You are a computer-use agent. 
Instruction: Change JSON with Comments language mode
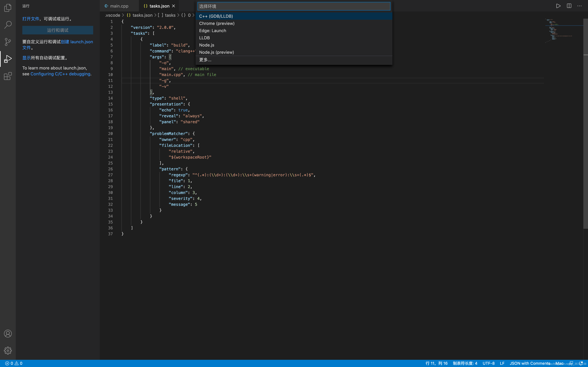530,363
